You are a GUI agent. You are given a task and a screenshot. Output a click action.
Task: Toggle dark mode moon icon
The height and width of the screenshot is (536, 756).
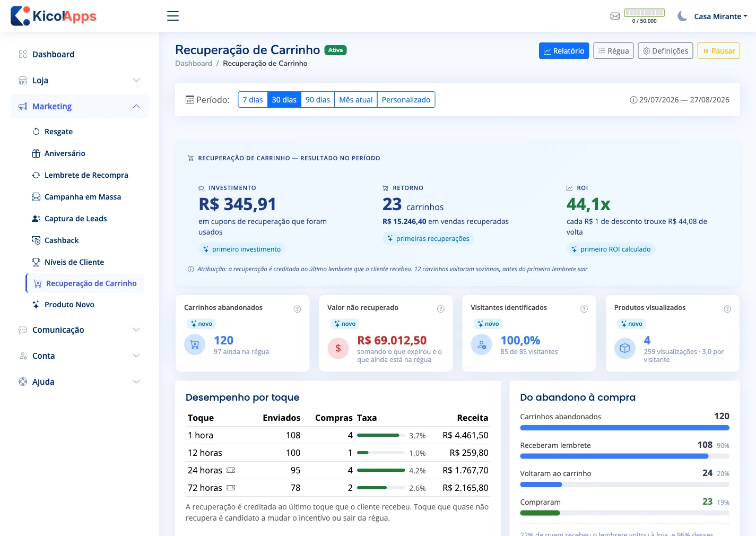click(682, 16)
